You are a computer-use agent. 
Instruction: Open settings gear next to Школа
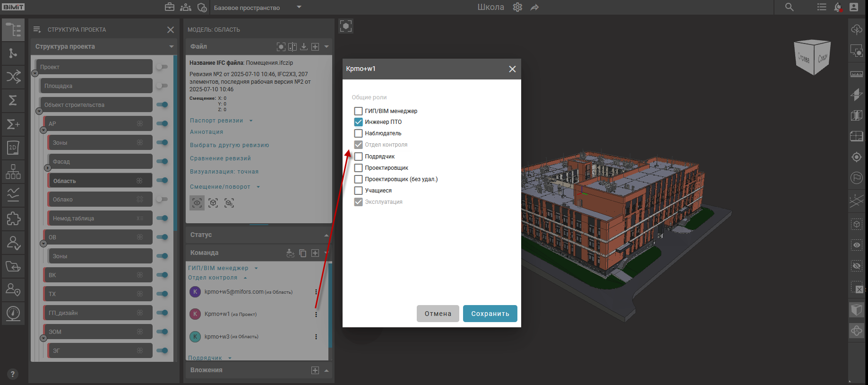coord(517,8)
